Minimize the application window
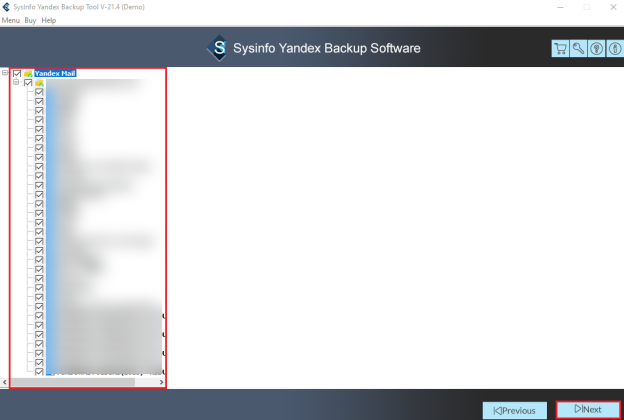Screen dimensions: 624x420 tap(560, 7)
